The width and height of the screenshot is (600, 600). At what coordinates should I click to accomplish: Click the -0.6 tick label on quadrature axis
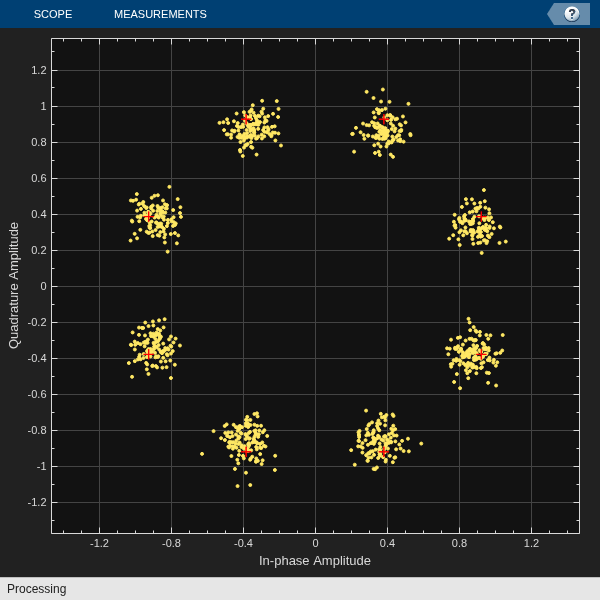coord(37,394)
